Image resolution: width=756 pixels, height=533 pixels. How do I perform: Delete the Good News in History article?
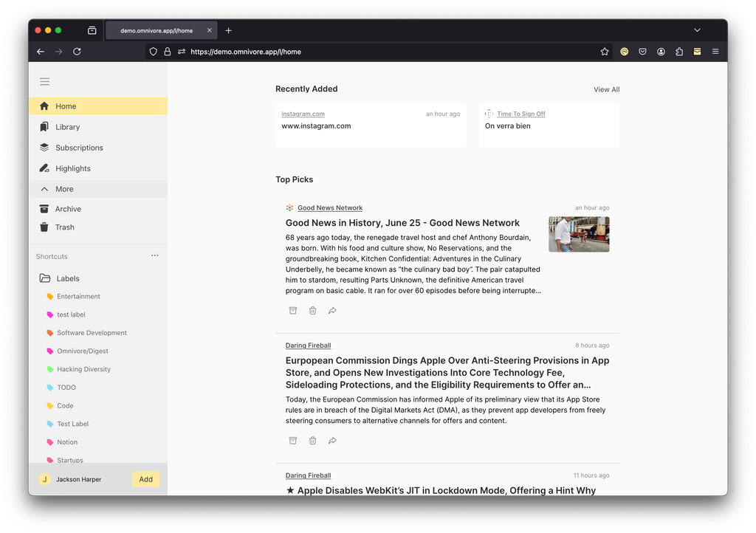[312, 310]
